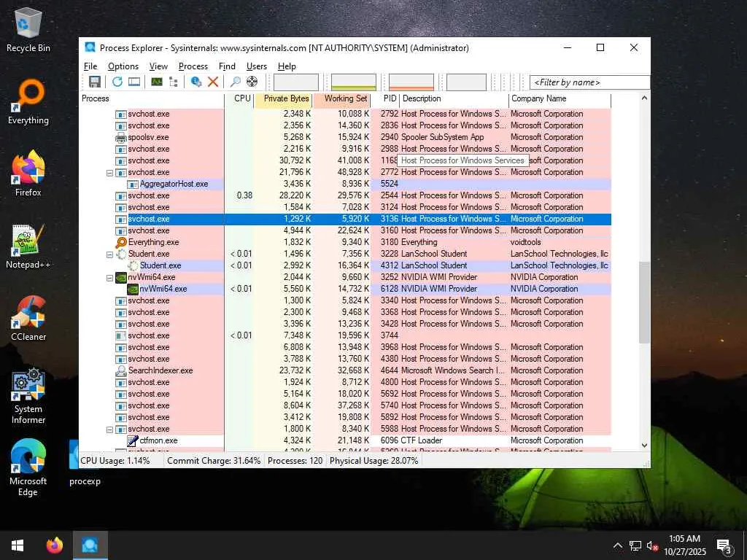The image size is (747, 560).
Task: Sort by the Working Set column header
Action: coord(342,99)
